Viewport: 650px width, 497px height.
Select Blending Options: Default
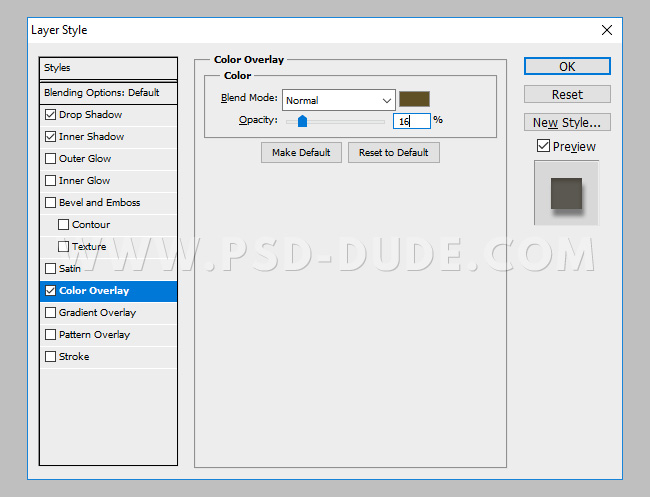pos(108,93)
